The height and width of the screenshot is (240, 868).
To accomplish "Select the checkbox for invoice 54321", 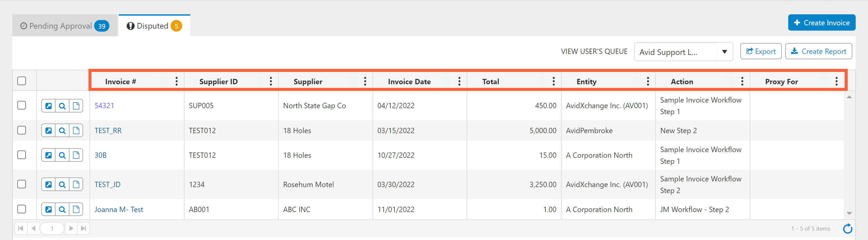I will [x=22, y=106].
